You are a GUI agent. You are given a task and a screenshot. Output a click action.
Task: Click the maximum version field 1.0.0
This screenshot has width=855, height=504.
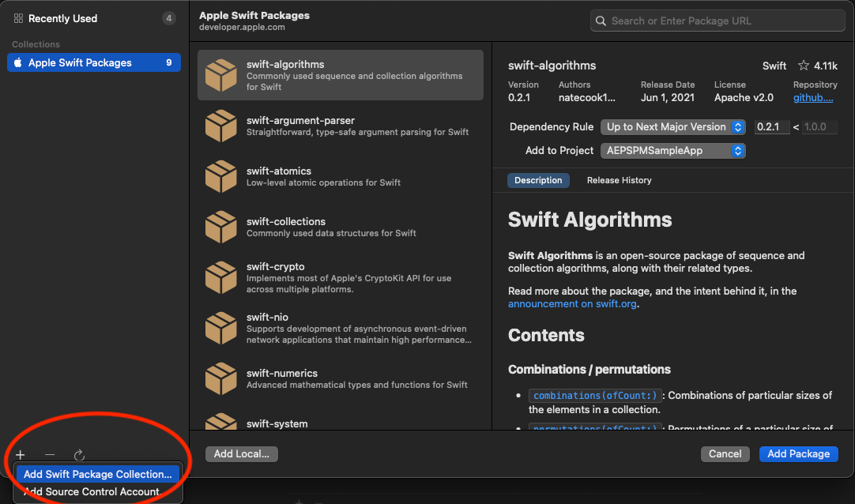click(x=819, y=127)
